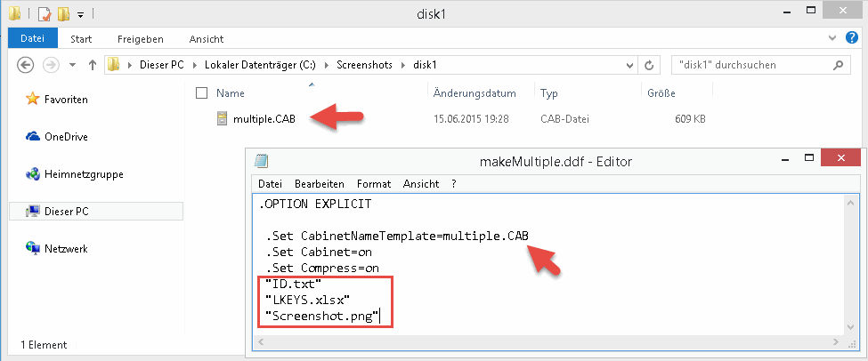The image size is (868, 361).
Task: Sort files by Änderungsdatum column
Action: pyautogui.click(x=475, y=92)
